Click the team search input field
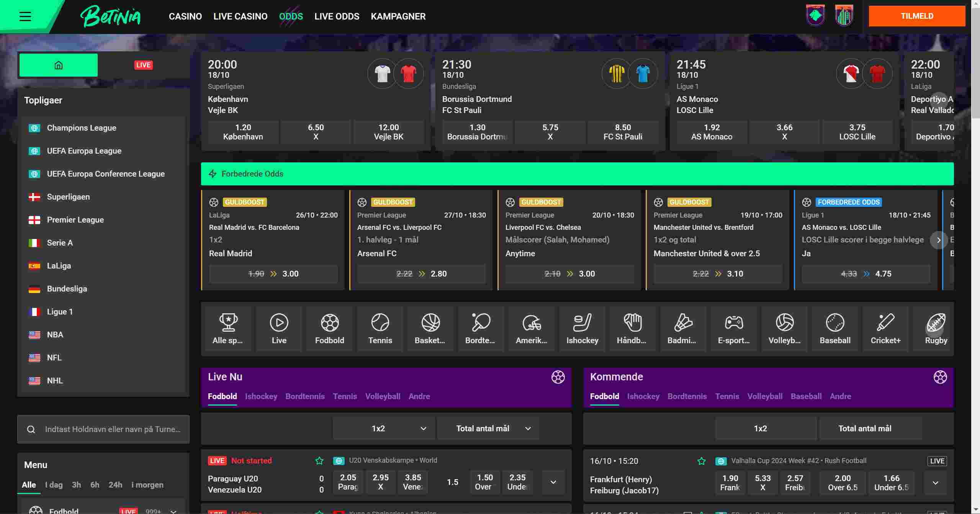Image resolution: width=980 pixels, height=514 pixels. tap(103, 429)
